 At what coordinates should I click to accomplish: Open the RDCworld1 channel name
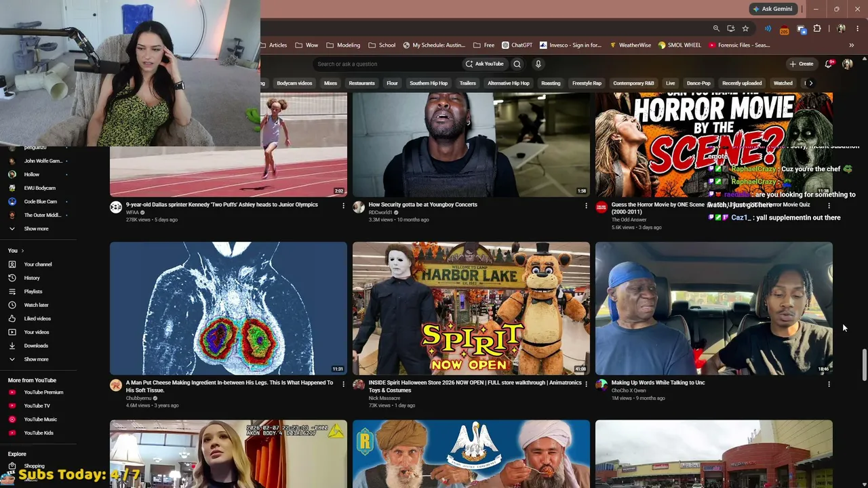[x=380, y=212]
